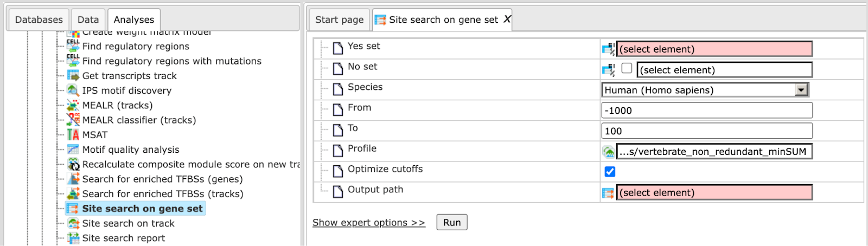Uncheck the Optimize cutoffs checkbox
The height and width of the screenshot is (246, 868).
coord(610,172)
